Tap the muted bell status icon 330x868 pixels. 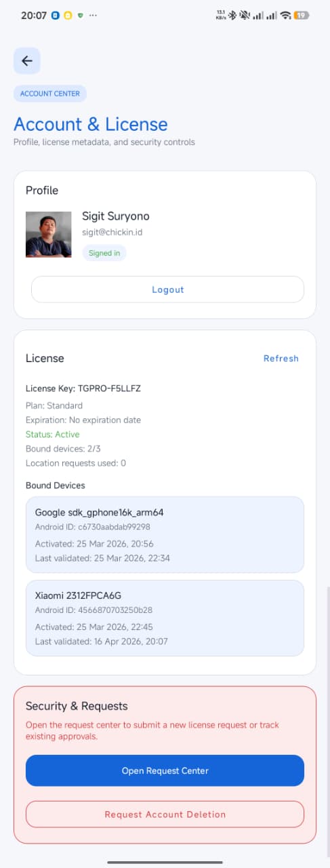243,15
